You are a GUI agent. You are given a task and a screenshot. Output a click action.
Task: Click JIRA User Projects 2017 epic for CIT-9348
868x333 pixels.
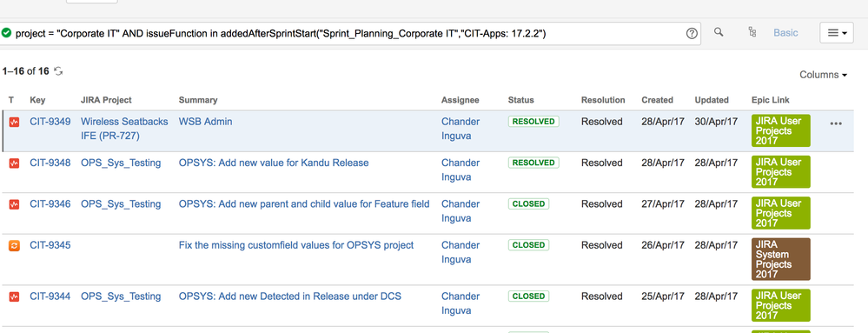tap(780, 172)
